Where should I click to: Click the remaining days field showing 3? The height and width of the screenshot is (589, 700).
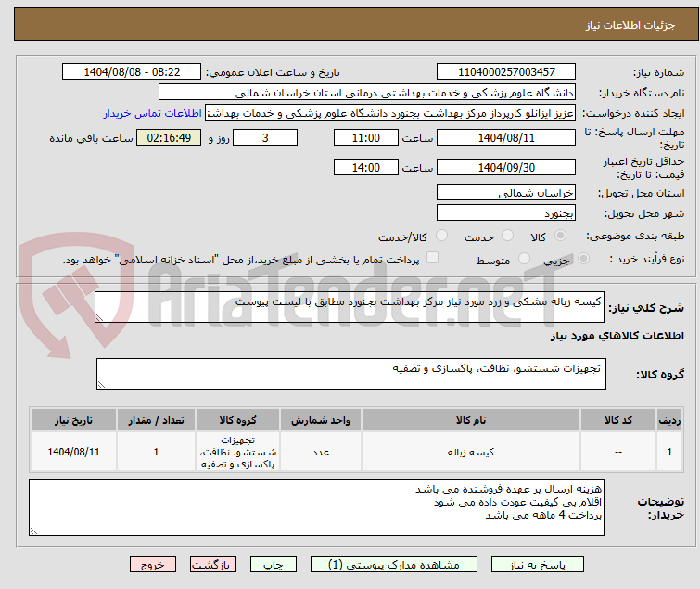(265, 137)
